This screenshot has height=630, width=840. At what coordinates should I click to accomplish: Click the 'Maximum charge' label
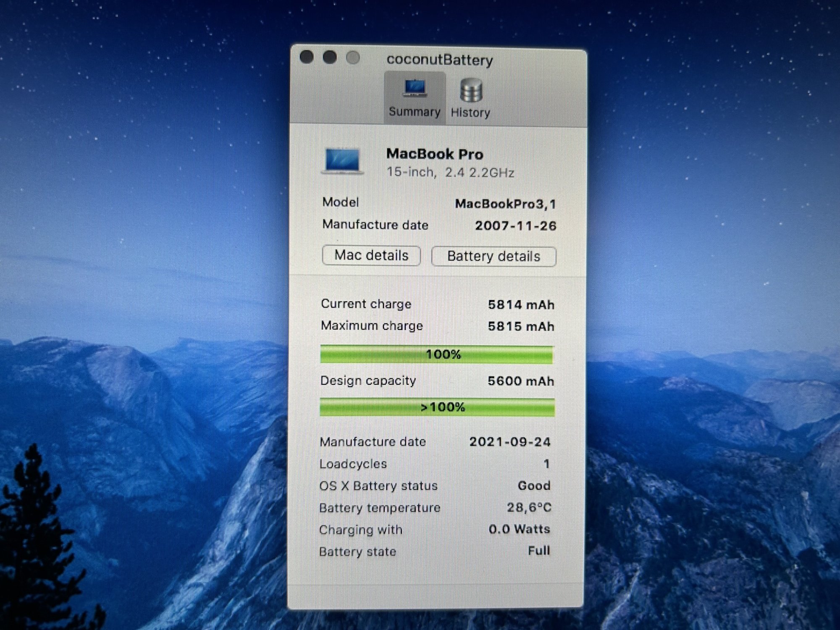tap(372, 326)
